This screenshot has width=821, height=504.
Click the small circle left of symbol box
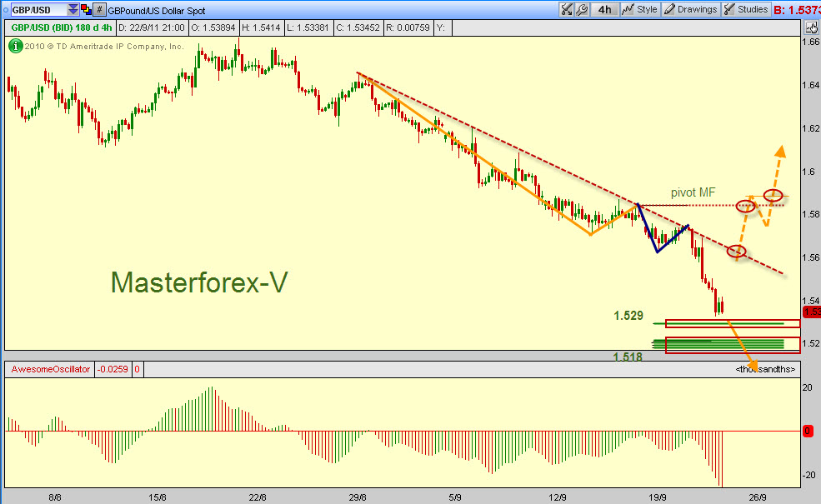coord(6,10)
